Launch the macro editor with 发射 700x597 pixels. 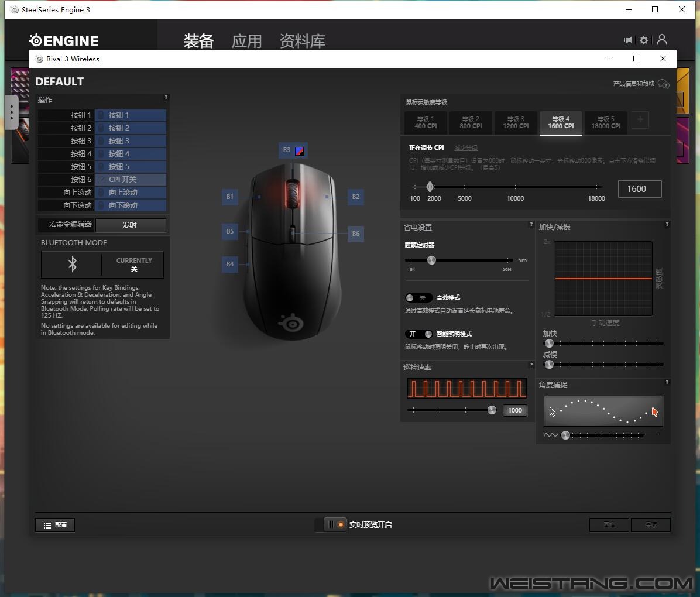[x=131, y=225]
